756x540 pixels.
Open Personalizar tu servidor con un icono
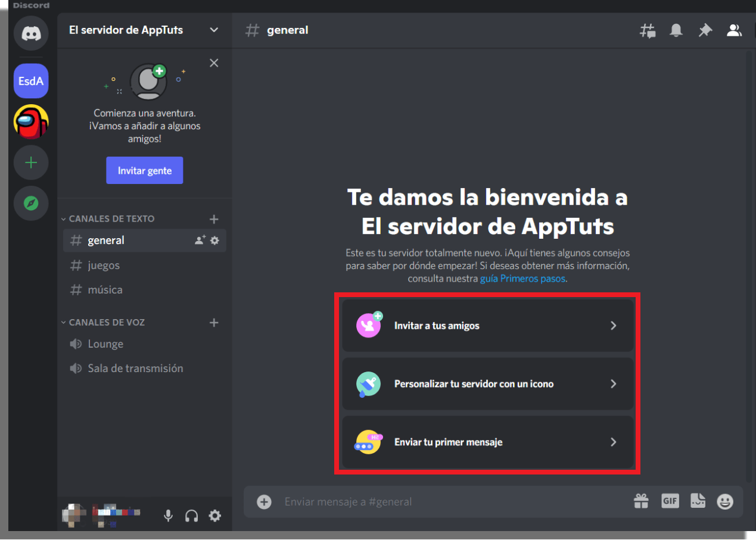[x=487, y=384]
